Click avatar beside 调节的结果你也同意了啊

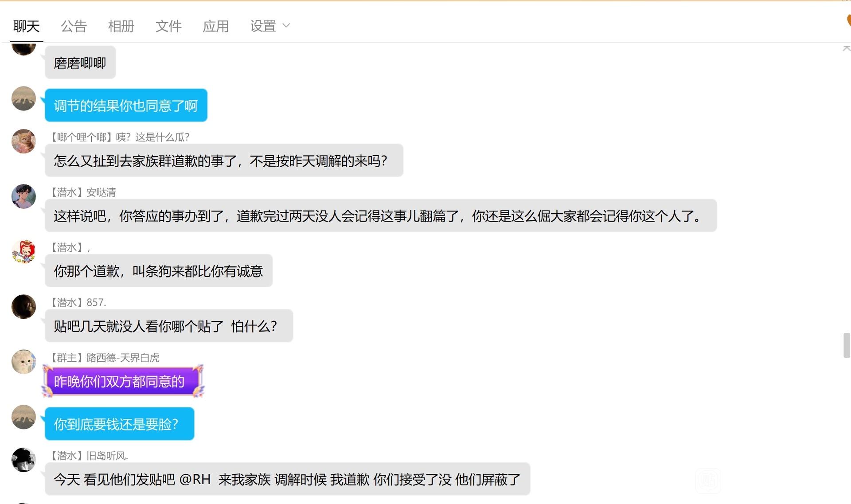[x=23, y=98]
